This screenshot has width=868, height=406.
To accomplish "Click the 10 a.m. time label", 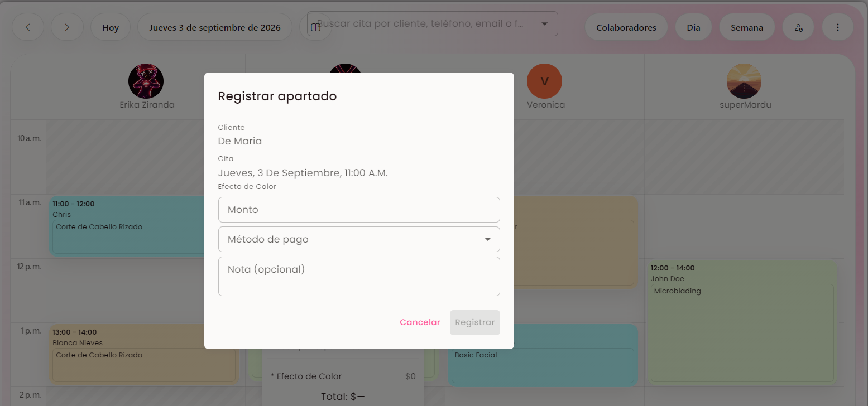I will pos(30,138).
